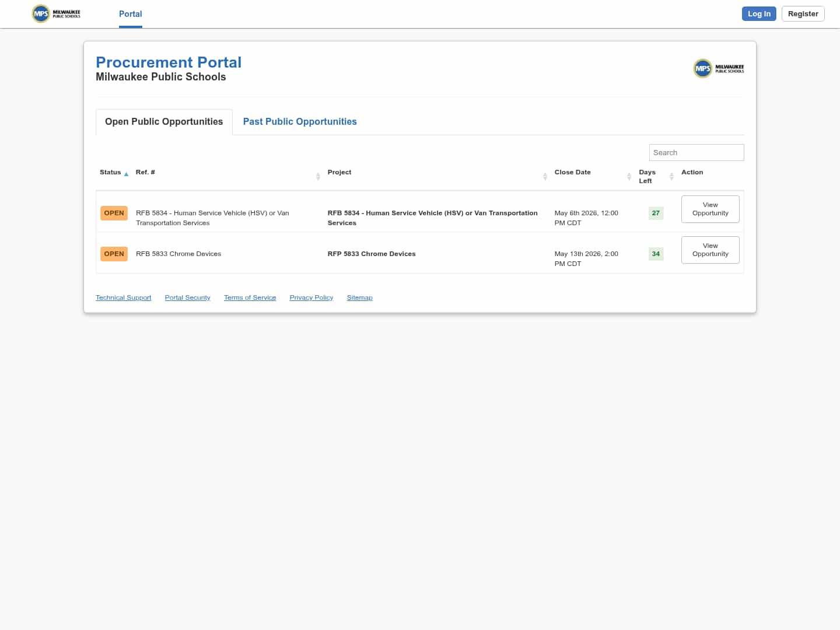The height and width of the screenshot is (630, 840).
Task: Click the 34 days left badge
Action: [656, 254]
